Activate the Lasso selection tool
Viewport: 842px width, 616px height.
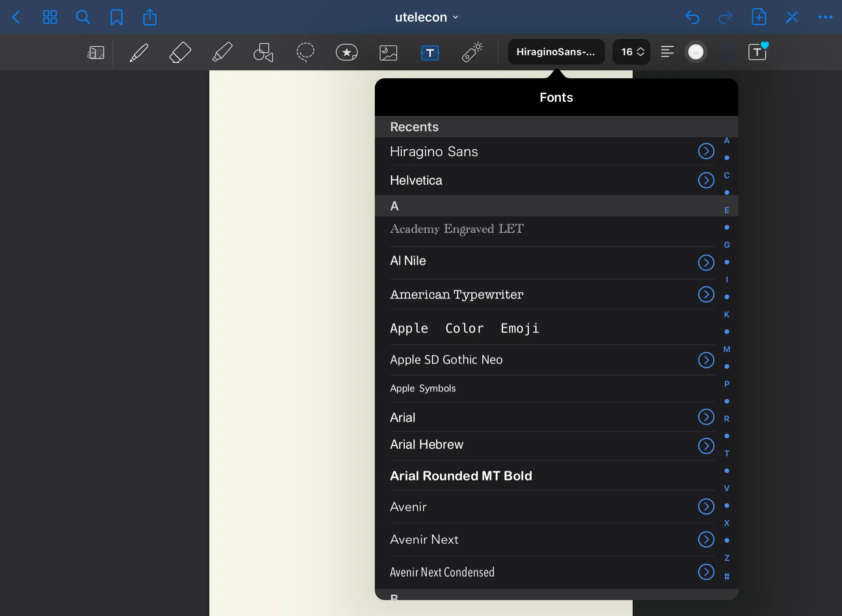tap(305, 52)
